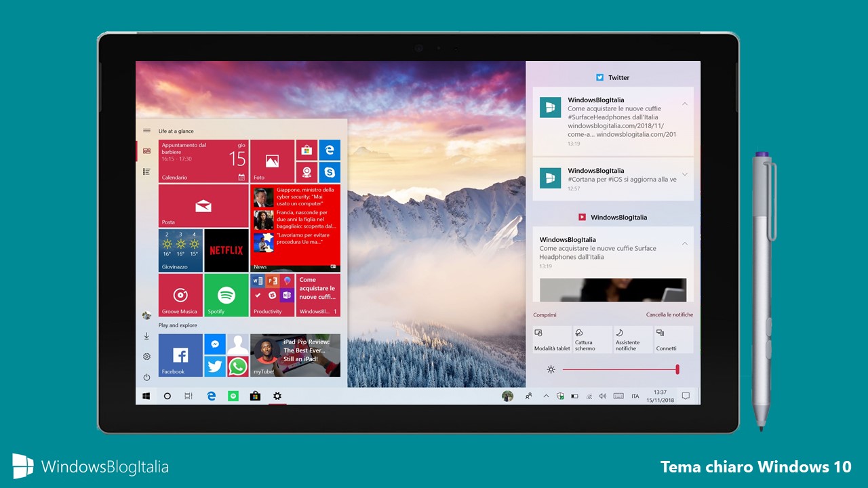
Task: Open the Giovinazzo weather tile
Action: [180, 250]
